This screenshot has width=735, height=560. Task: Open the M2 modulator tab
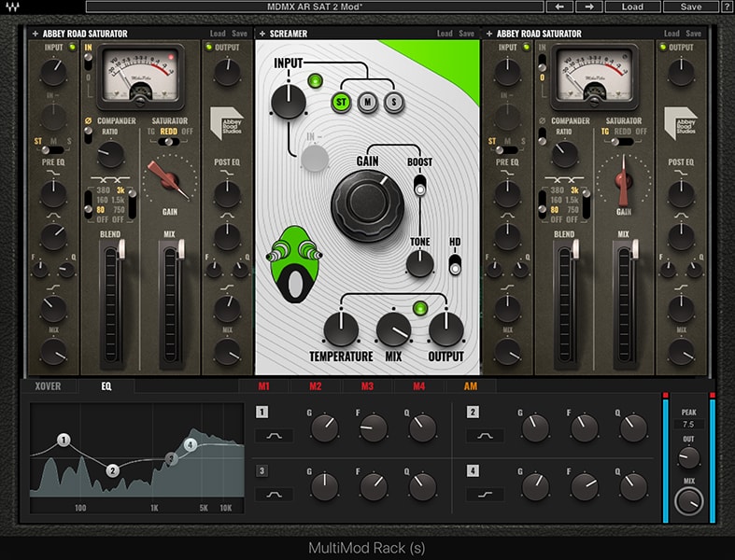pyautogui.click(x=316, y=386)
